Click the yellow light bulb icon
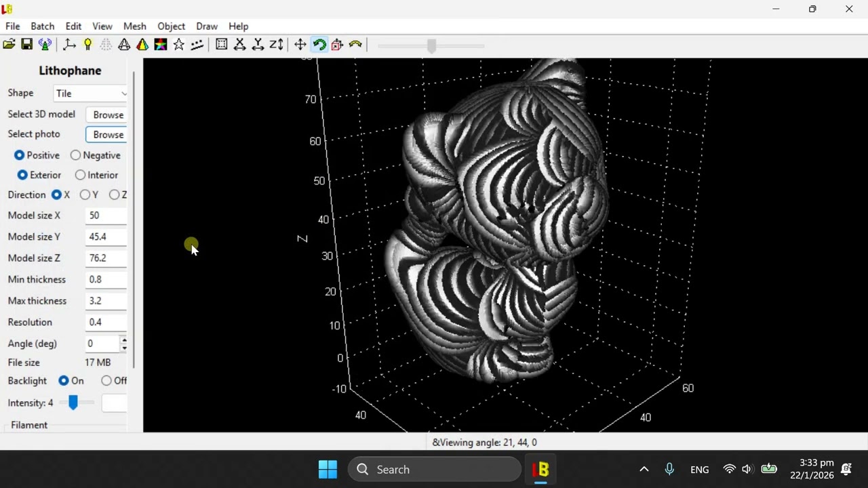Screen dimensions: 868x488 pyautogui.click(x=87, y=45)
